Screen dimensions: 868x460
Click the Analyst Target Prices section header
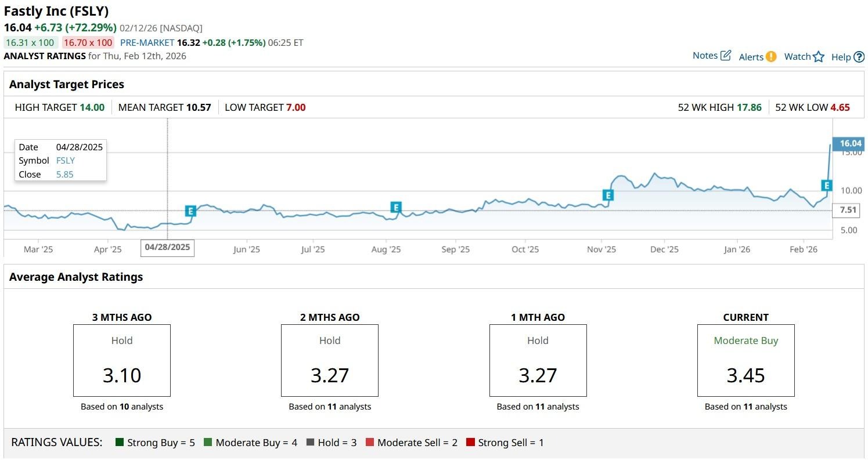[67, 84]
